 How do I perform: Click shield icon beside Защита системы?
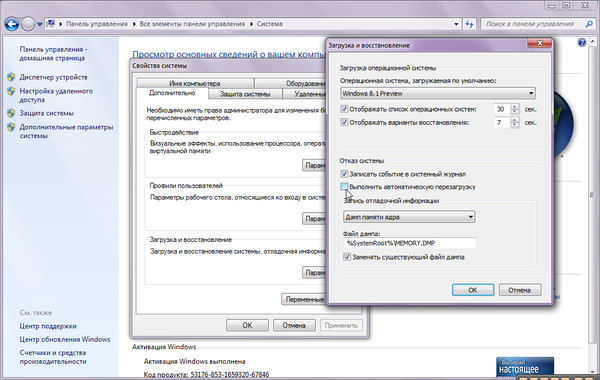[11, 113]
